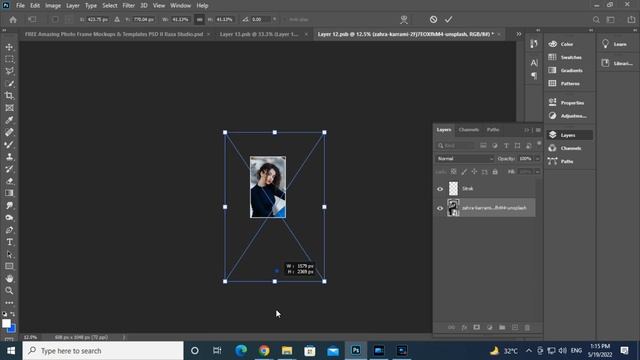Click the delete layer trash icon
This screenshot has height=360, width=640.
point(527,327)
